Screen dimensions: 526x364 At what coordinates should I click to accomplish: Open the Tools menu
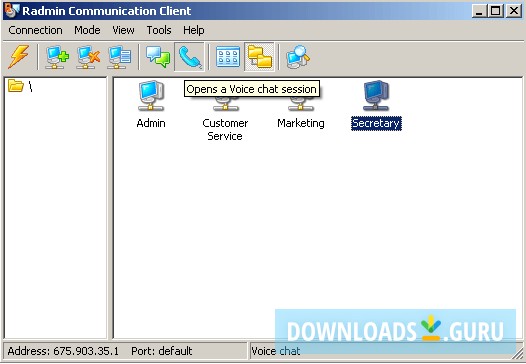159,30
